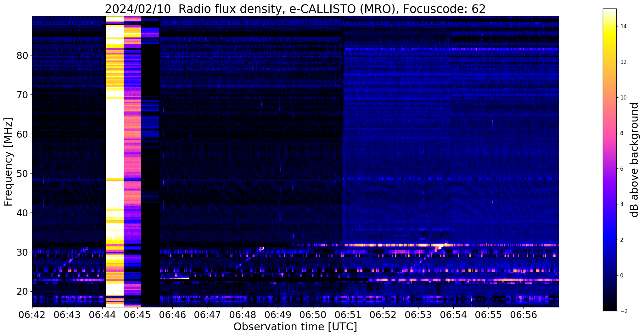Image resolution: width=644 pixels, height=336 pixels.
Task: Click the 06:53 time tick label
Action: click(x=418, y=315)
